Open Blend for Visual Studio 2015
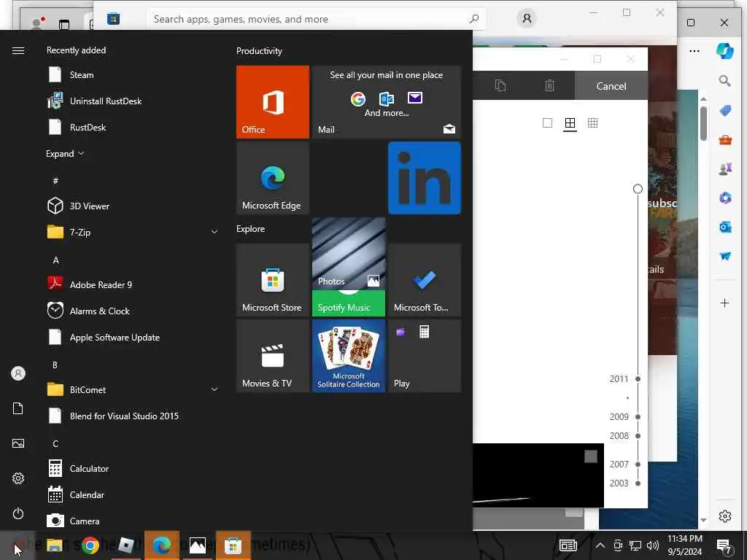 131,416
